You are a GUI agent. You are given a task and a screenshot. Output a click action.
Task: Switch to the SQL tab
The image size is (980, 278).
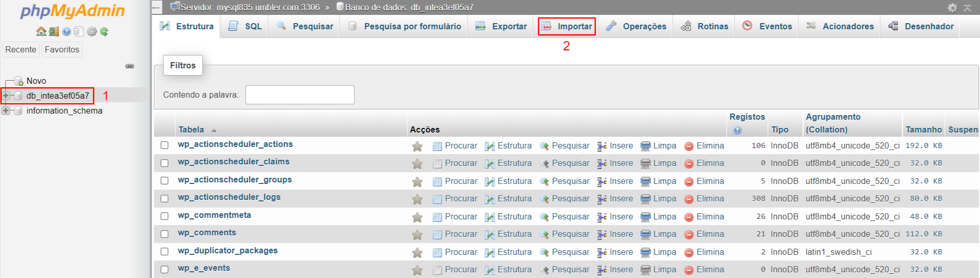tap(246, 26)
